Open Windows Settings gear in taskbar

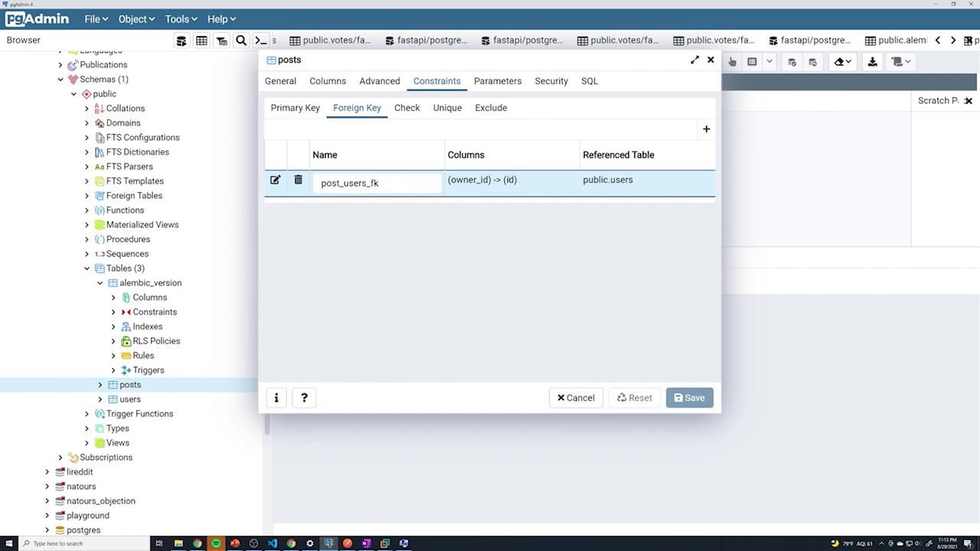(x=310, y=543)
